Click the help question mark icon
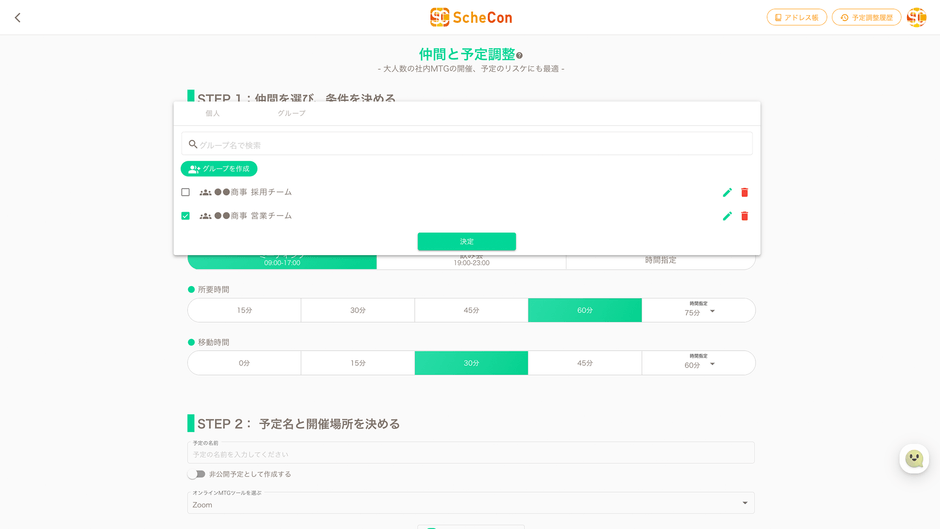The width and height of the screenshot is (940, 529). coord(520,56)
